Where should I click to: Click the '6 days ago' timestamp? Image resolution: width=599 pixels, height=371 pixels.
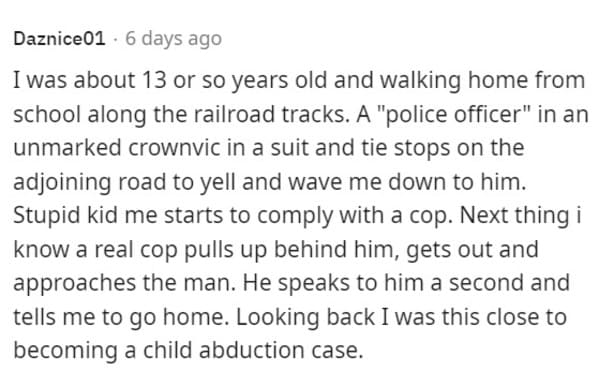[x=173, y=39]
